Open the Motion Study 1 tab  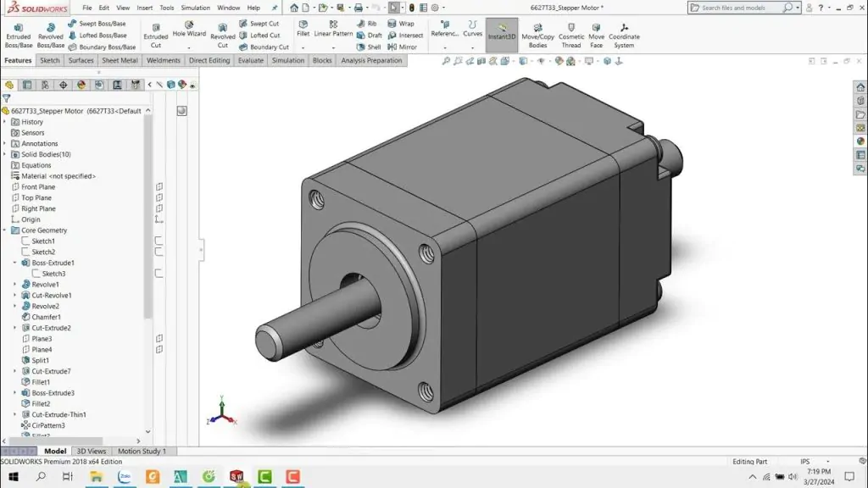point(142,451)
